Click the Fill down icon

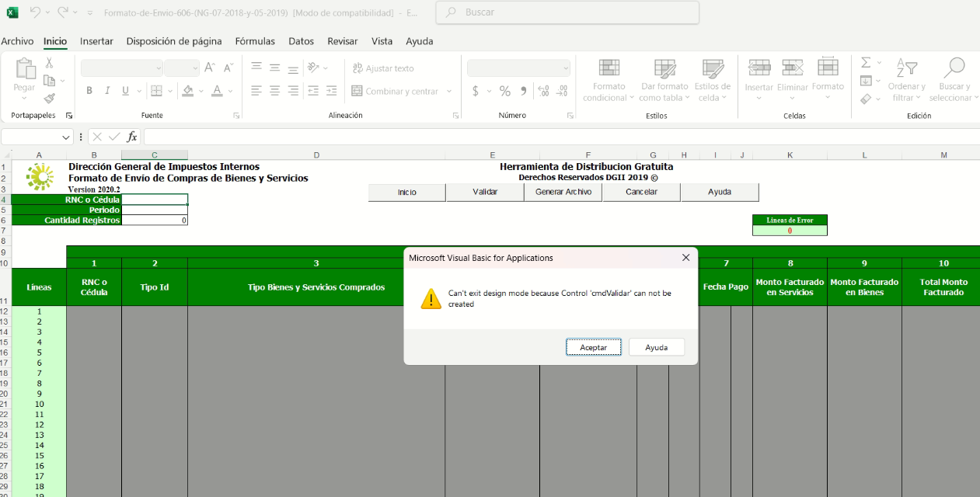866,81
